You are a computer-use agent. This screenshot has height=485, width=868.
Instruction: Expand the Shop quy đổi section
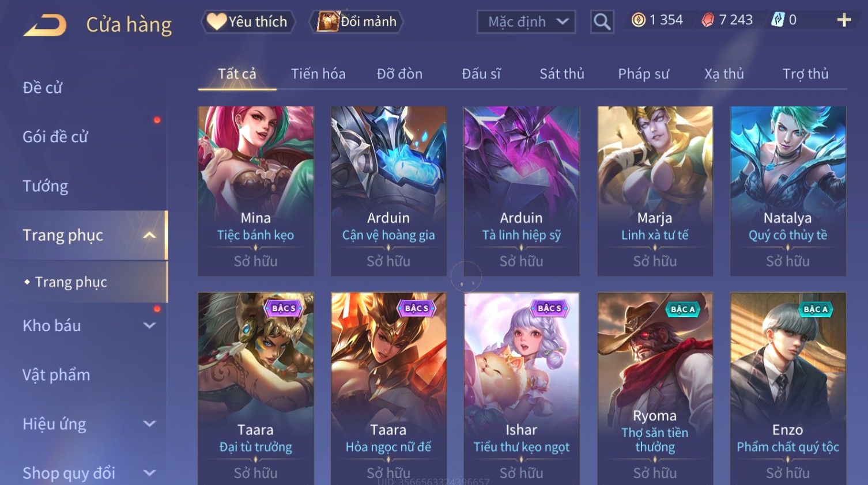click(x=149, y=473)
